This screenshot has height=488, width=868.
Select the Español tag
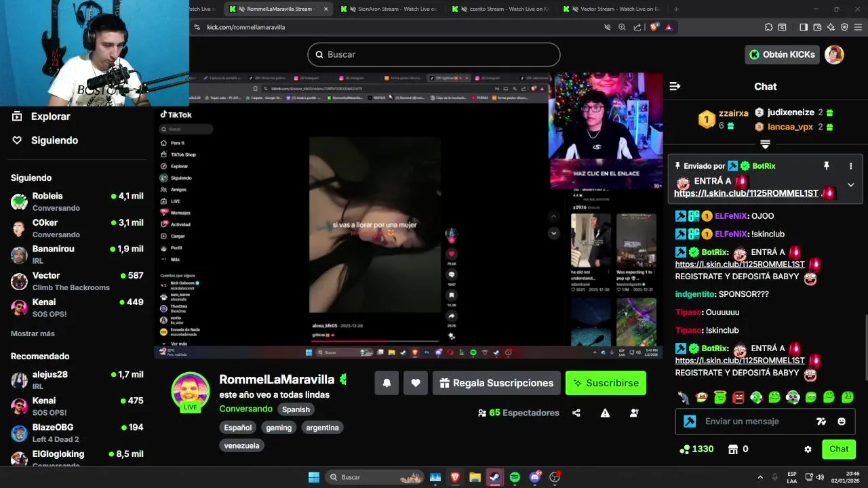(238, 428)
